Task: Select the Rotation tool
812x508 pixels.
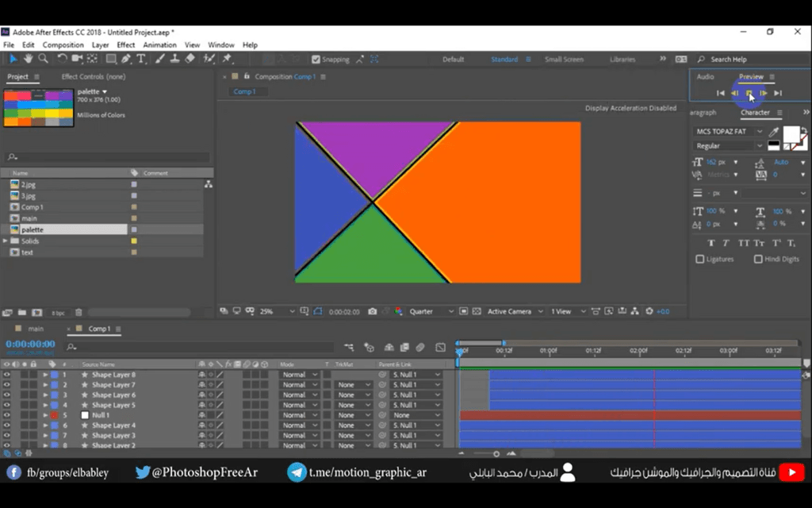Action: coord(62,59)
